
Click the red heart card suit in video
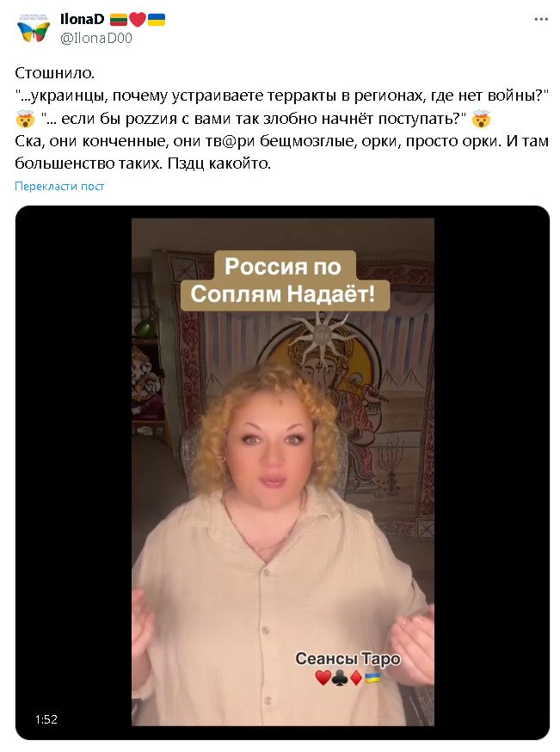tap(323, 678)
